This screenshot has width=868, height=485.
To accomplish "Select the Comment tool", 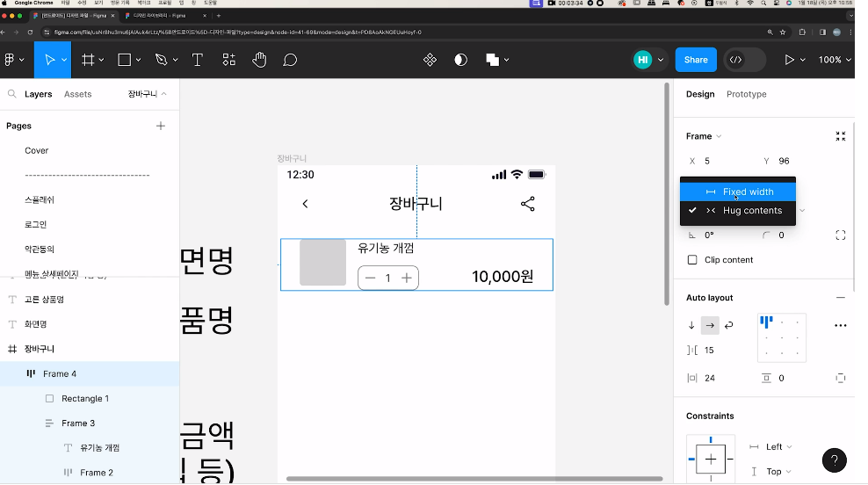I will (290, 60).
